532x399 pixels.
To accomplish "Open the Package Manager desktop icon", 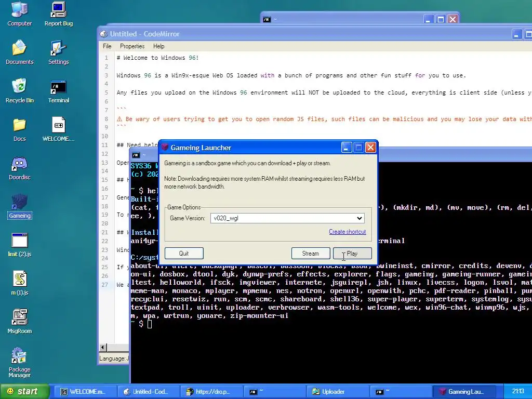I will pyautogui.click(x=19, y=362).
